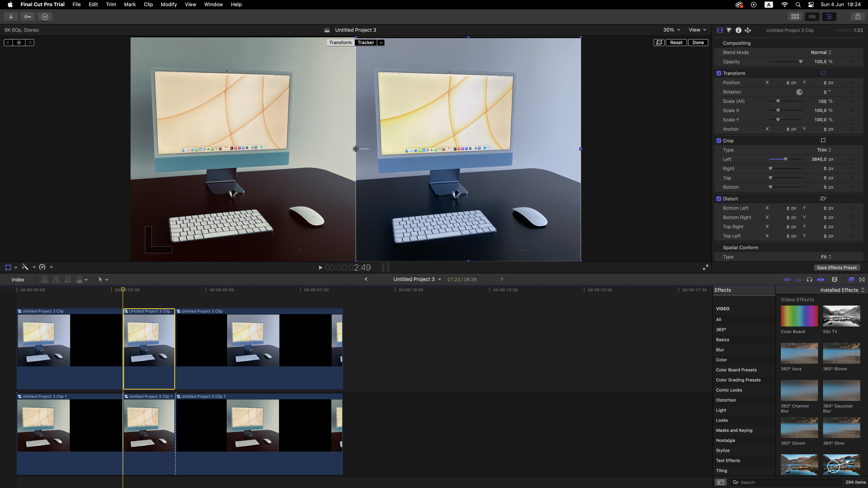Open the keyword editor key icon

tap(28, 16)
